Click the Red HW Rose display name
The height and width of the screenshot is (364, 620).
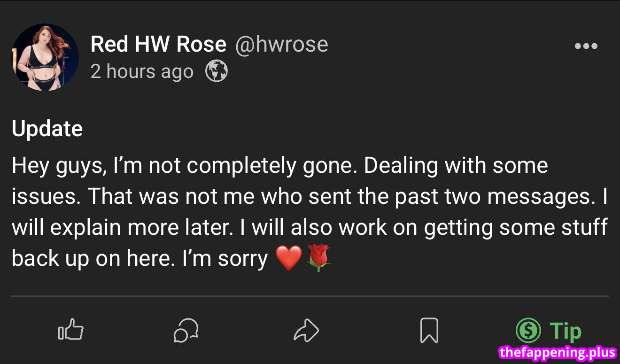pos(158,44)
